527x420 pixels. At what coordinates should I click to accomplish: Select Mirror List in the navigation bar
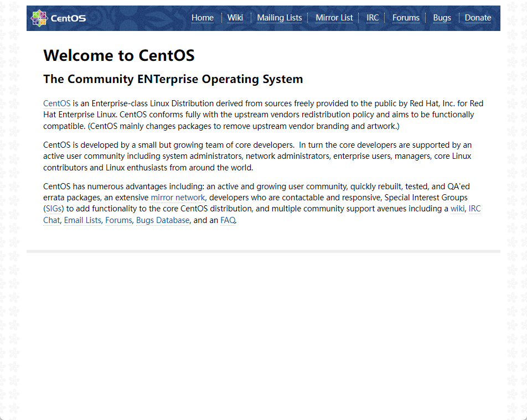(x=334, y=18)
